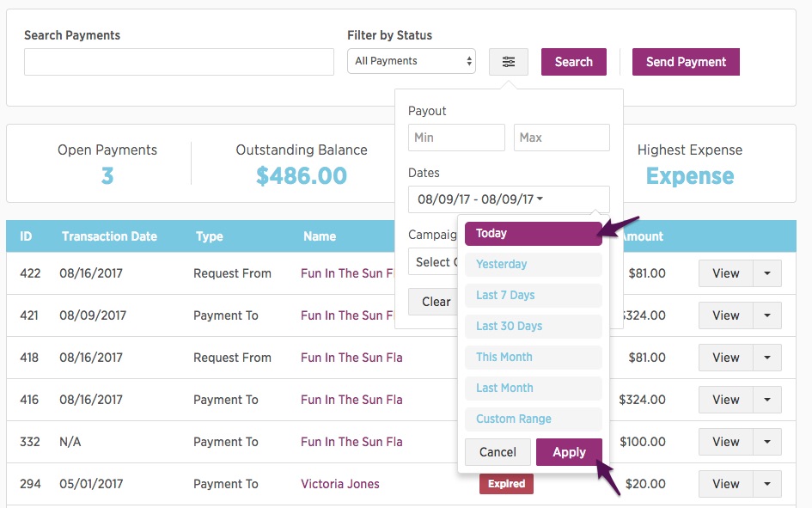Choose Yesterday from the date list
Image resolution: width=812 pixels, height=508 pixels.
click(x=534, y=264)
